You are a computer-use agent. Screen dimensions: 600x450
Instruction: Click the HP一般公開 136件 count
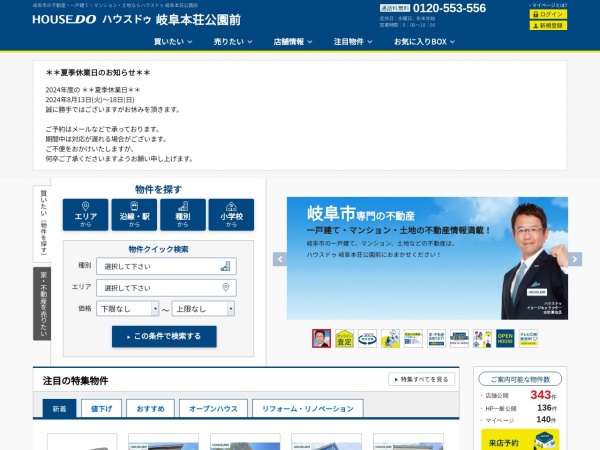point(518,408)
